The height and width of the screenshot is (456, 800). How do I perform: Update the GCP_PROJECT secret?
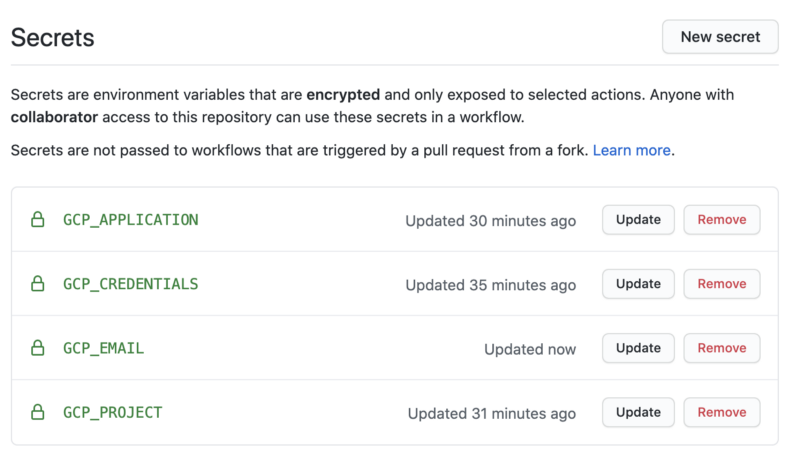tap(638, 412)
